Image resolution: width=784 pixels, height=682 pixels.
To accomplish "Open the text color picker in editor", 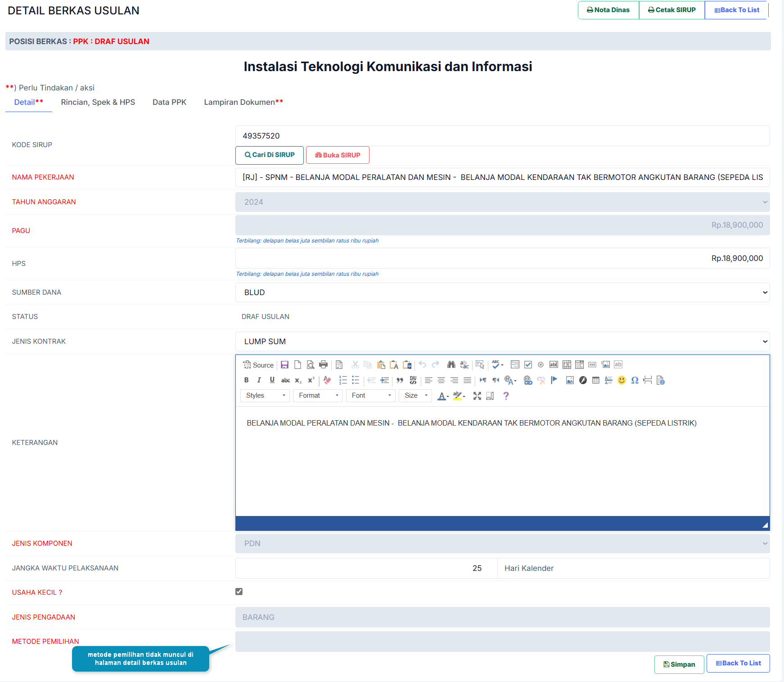I will (x=443, y=396).
